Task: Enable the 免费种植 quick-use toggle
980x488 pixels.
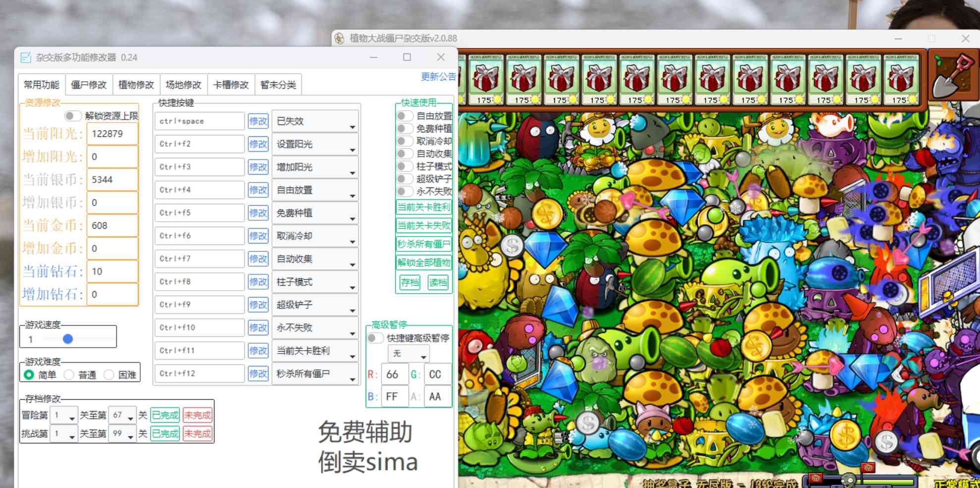Action: 405,128
